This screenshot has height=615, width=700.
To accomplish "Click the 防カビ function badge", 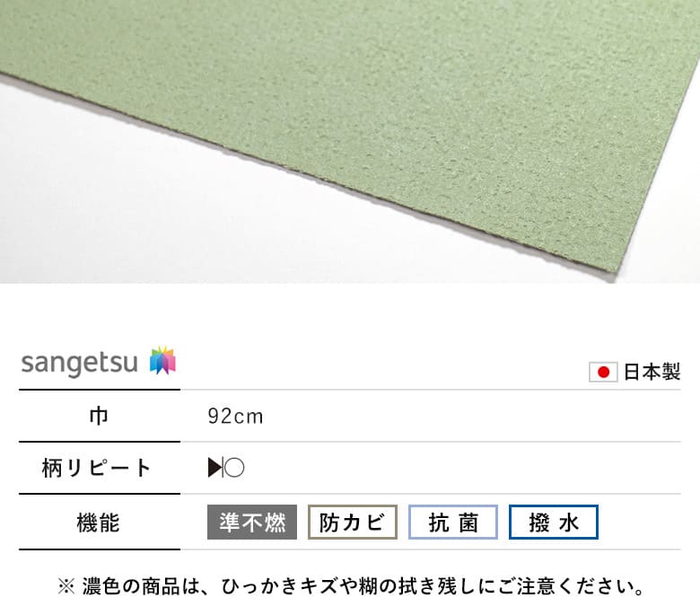I will point(353,523).
